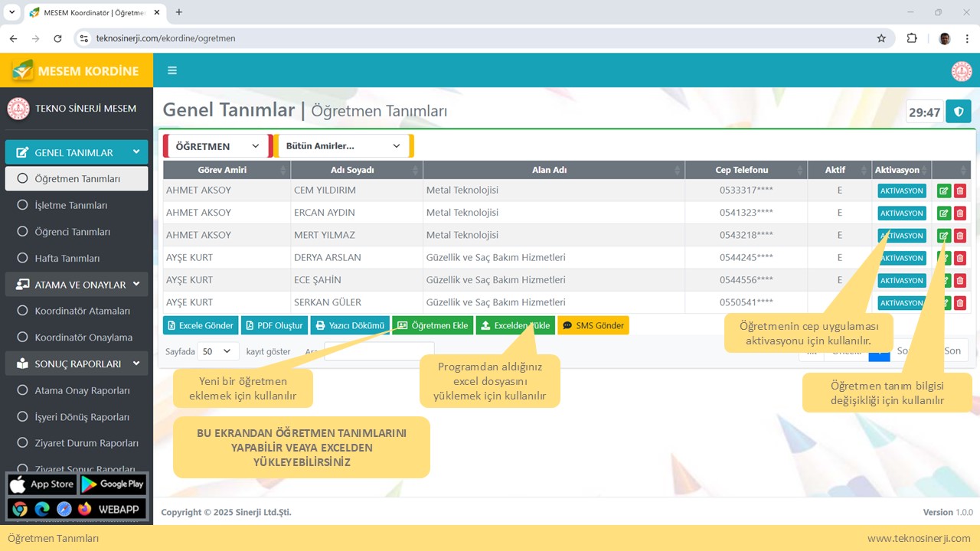Open the Bütün Amirler filter dropdown
The width and height of the screenshot is (980, 551).
tap(343, 146)
